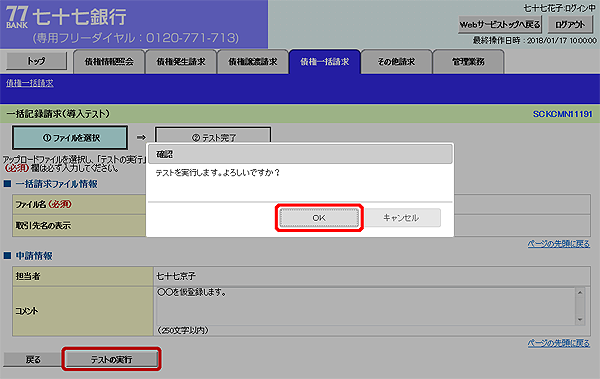Click the screen ID SCKCMN11191
600x379 pixels.
tap(562, 114)
